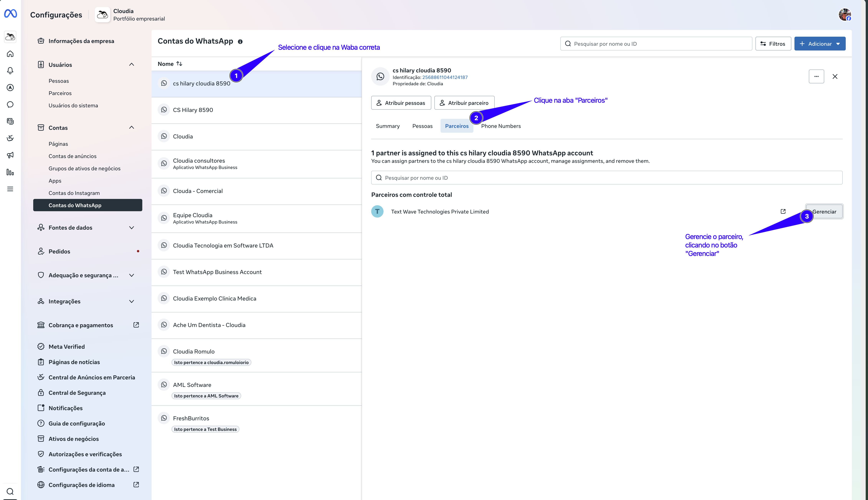Screen dimensions: 868x500
Task: Open the Adicionar dropdown button
Action: click(x=820, y=44)
